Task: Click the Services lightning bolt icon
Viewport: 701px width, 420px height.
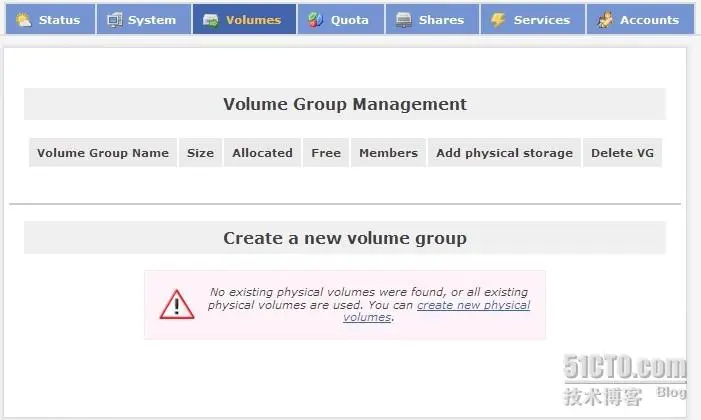Action: click(x=498, y=20)
